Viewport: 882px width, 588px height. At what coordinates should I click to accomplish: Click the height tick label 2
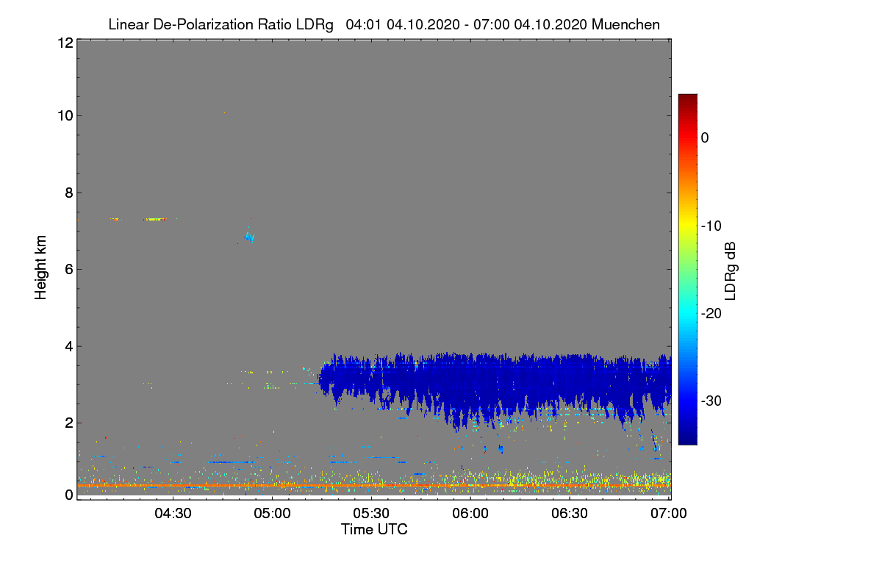(x=68, y=423)
